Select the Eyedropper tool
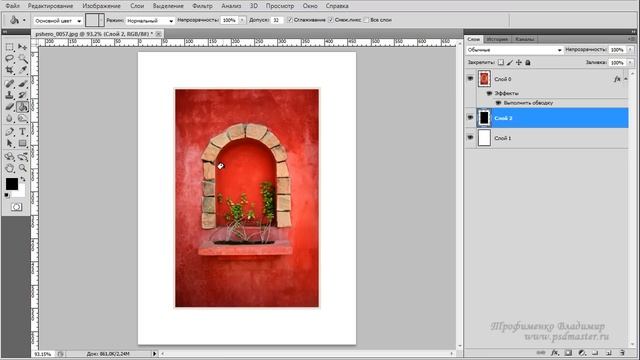This screenshot has height=360, width=640. coord(22,70)
